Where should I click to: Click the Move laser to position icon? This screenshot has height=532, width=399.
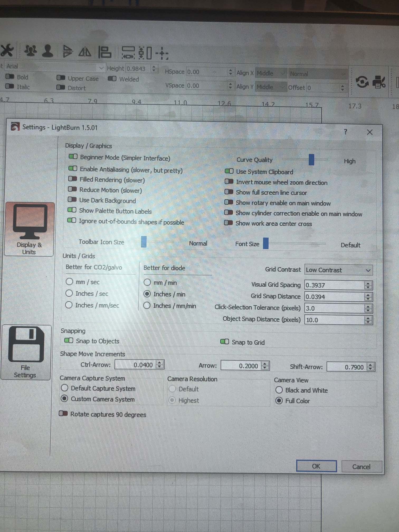[x=162, y=53]
